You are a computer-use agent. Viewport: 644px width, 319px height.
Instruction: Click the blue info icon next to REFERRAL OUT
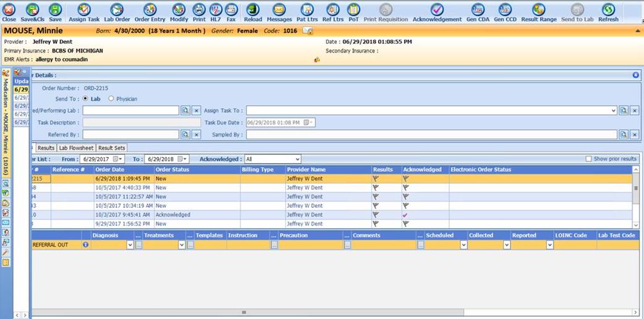pos(86,245)
